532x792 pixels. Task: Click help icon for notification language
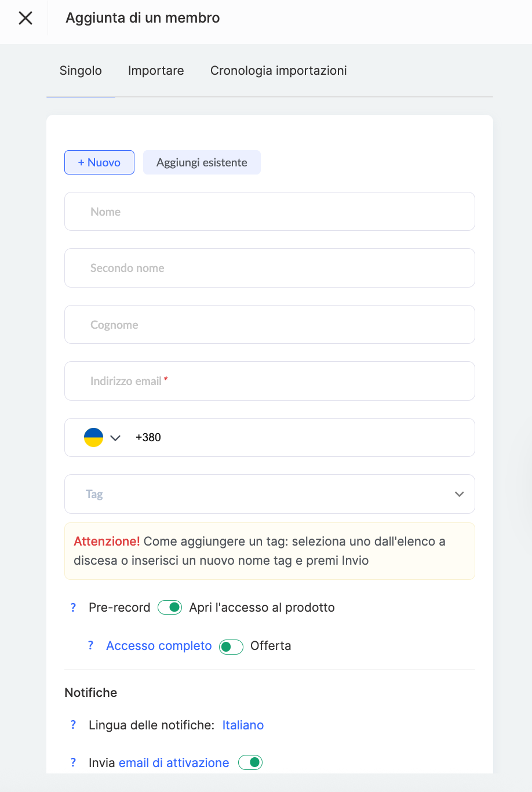pyautogui.click(x=73, y=725)
